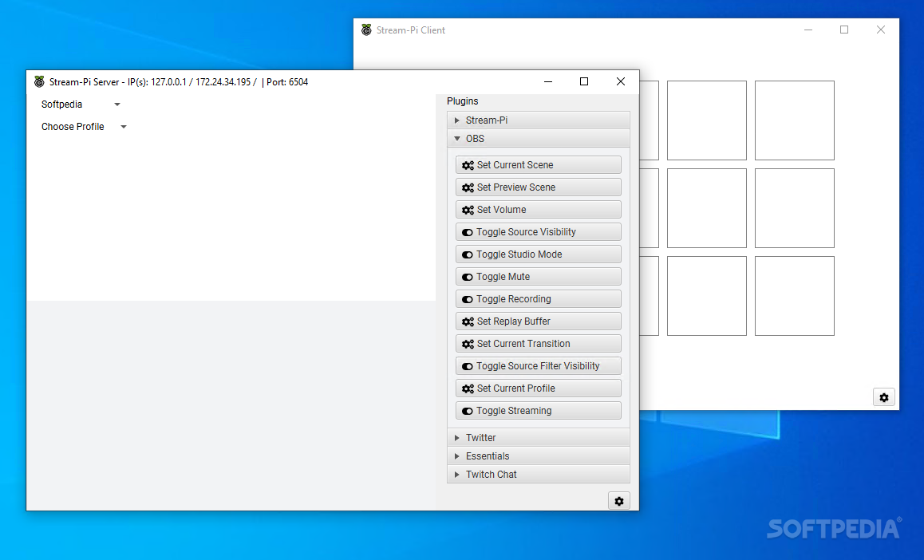Maximize the Stream-Pi Server window
This screenshot has height=560, width=924.
tap(584, 81)
